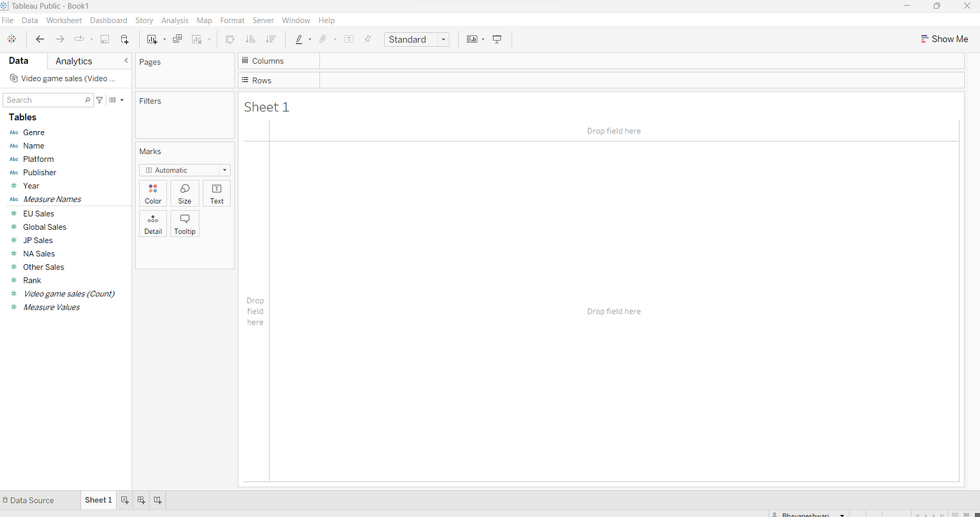
Task: Open the Show/Hide Cards dropdown arrow
Action: [483, 39]
